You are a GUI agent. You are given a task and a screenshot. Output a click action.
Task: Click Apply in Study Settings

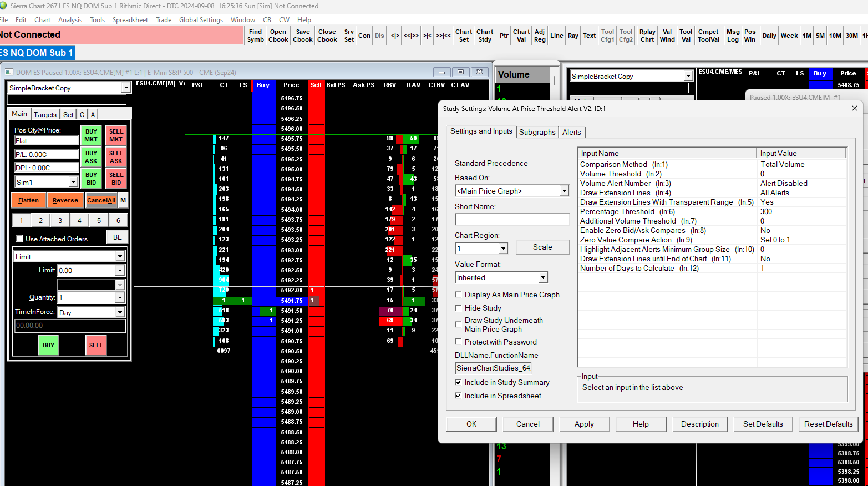(584, 424)
